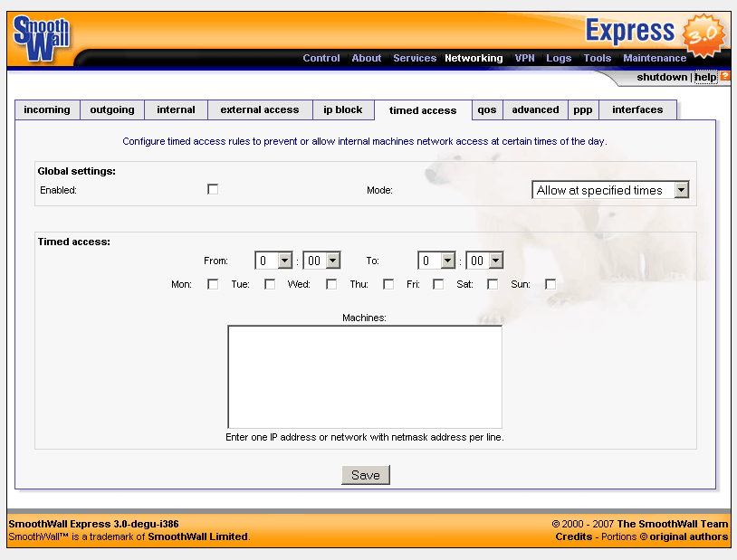Viewport: 737px width, 560px height.
Task: Click inside the Machines text area
Action: coord(365,376)
